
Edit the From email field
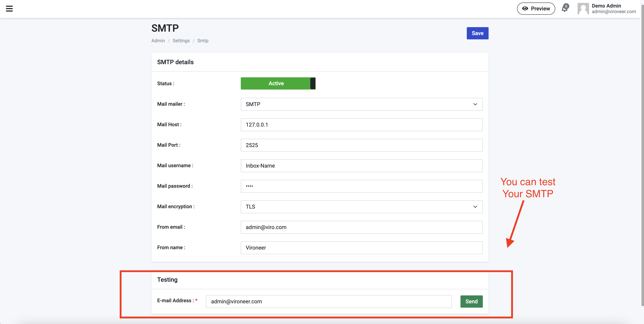[x=361, y=227]
